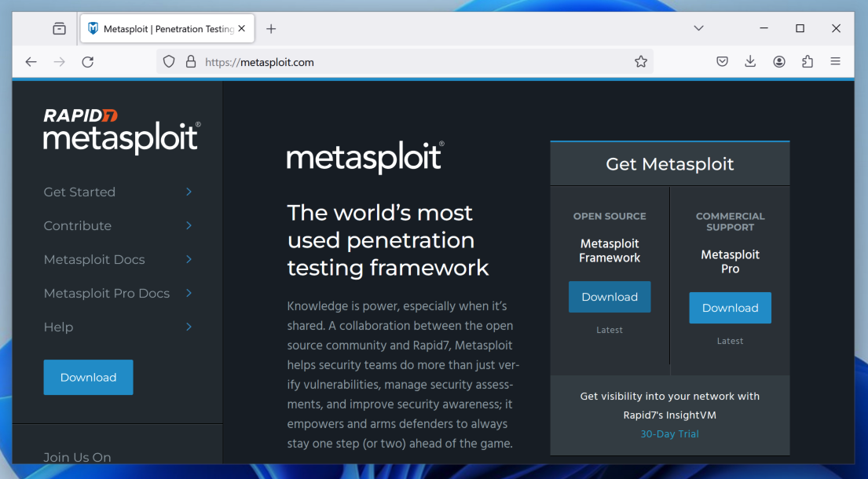Expand the Contribute sidebar chevron
868x479 pixels.
189,225
